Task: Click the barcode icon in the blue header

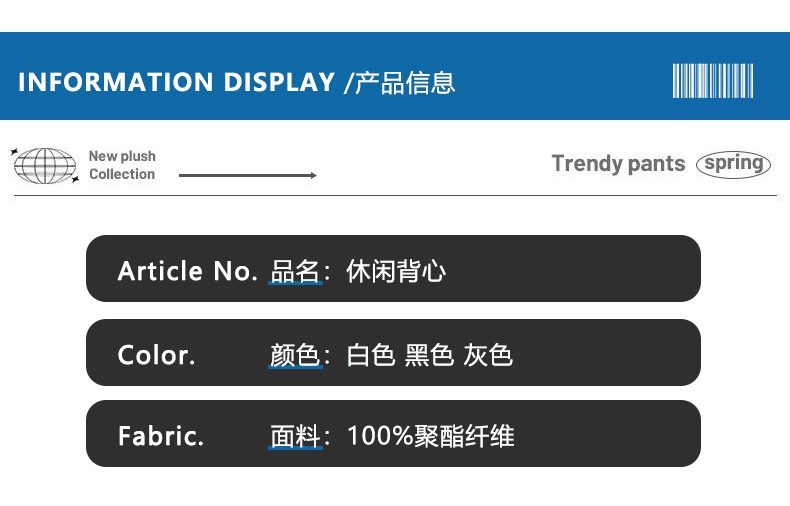Action: [713, 80]
